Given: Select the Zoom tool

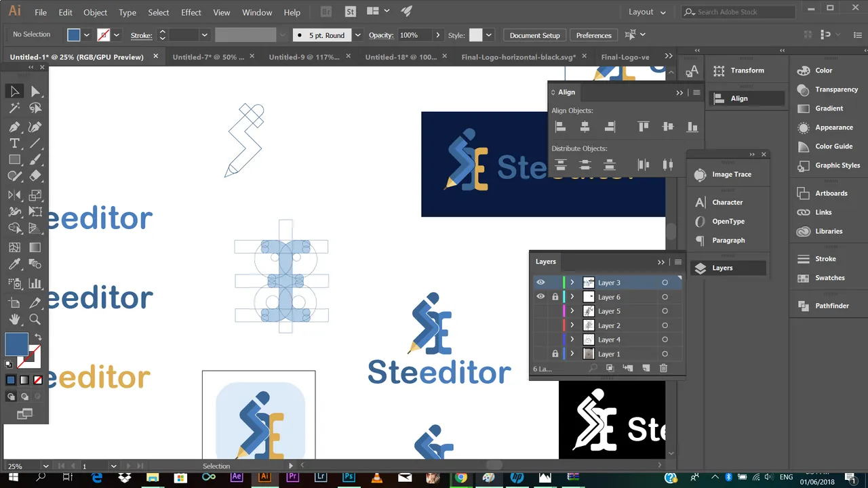Looking at the screenshot, I should pyautogui.click(x=35, y=319).
